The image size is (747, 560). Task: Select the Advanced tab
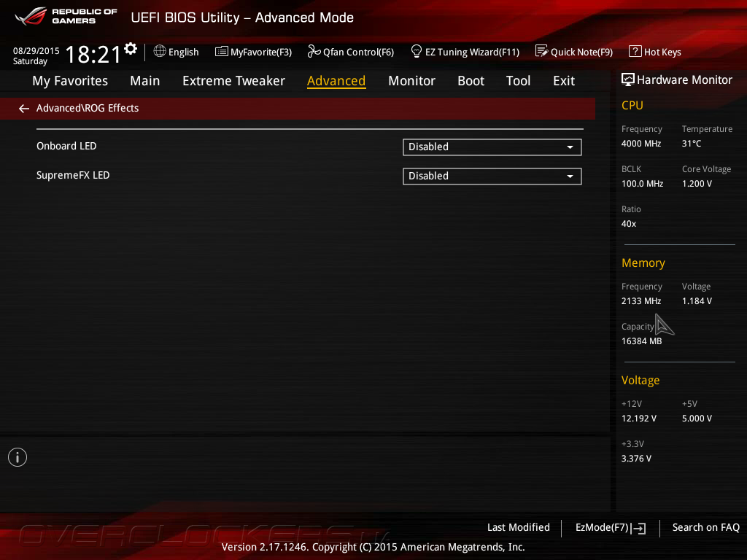coord(336,81)
